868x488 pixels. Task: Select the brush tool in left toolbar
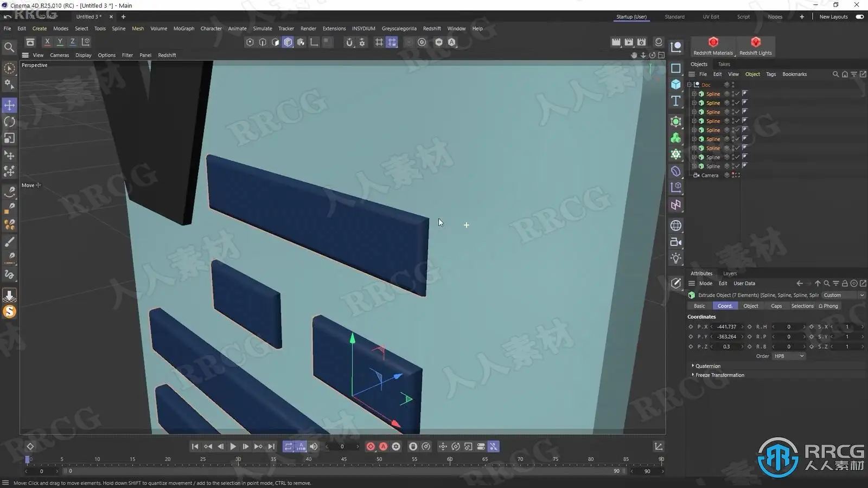point(9,242)
